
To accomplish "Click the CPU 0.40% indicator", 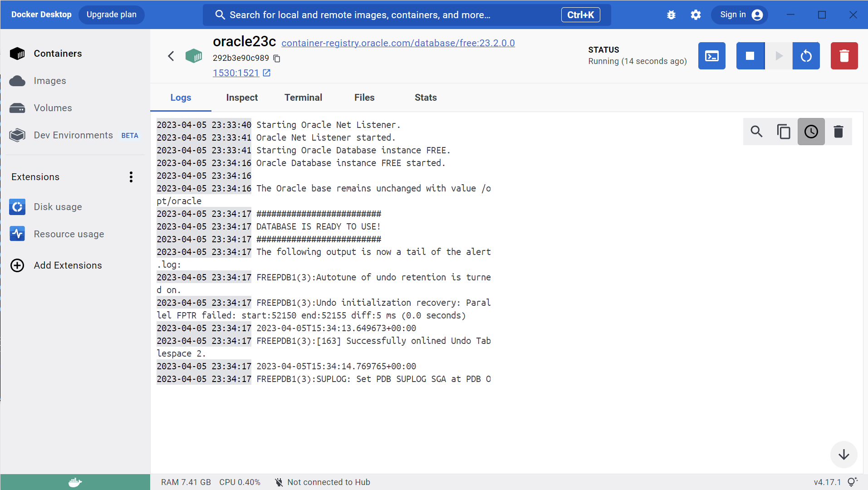I will pos(240,482).
